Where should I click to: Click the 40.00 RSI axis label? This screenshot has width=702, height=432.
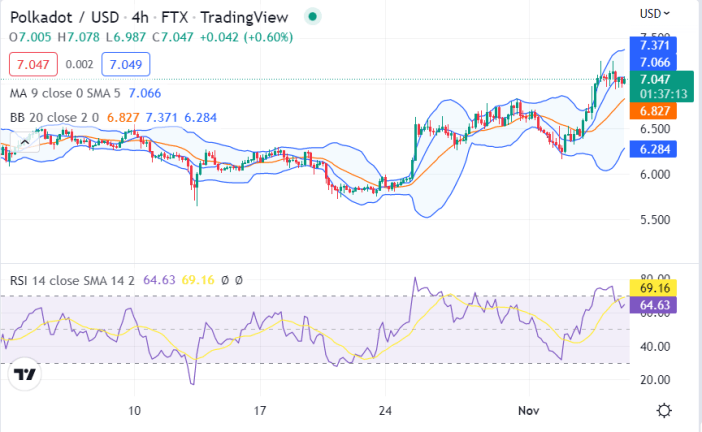click(655, 346)
